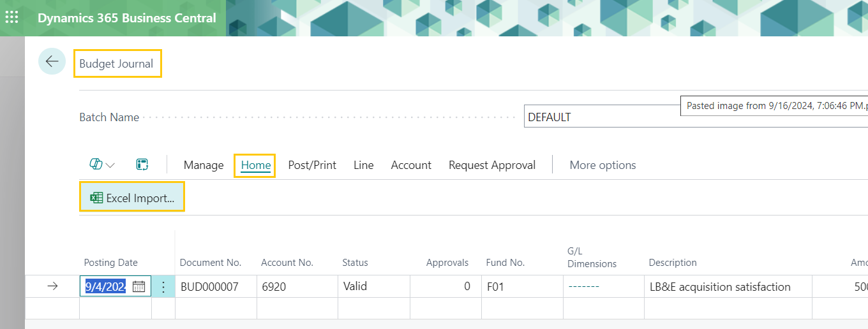Click the Batch Name field showing DEFAULT

tap(696, 117)
